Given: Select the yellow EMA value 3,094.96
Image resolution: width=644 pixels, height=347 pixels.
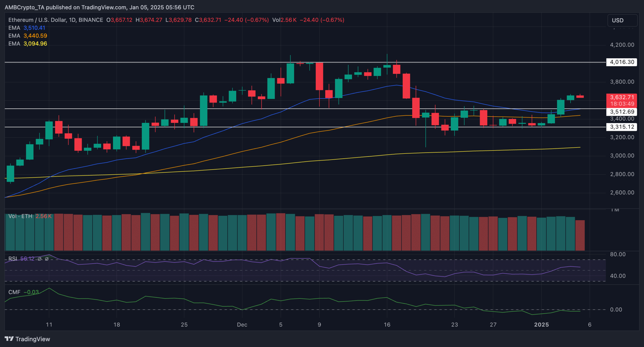Looking at the screenshot, I should pos(35,43).
